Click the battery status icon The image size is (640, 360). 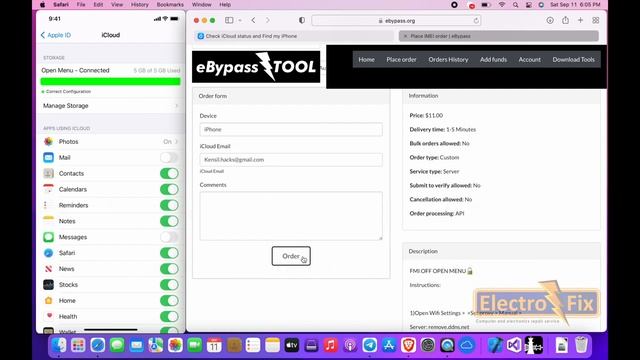tap(486, 5)
